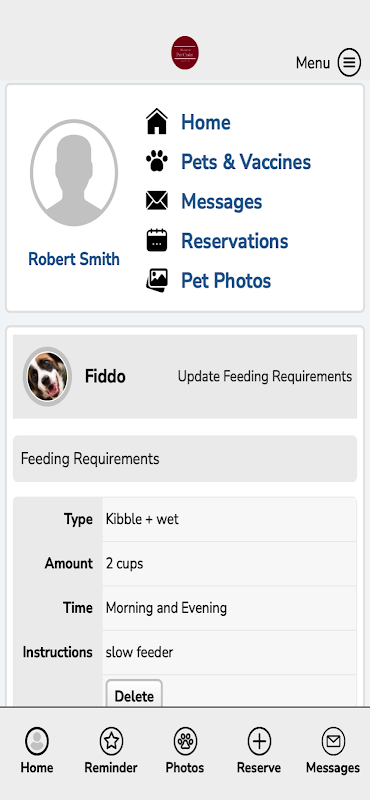This screenshot has width=370, height=800.
Task: Click the calendar icon beside Reservations
Action: click(157, 240)
